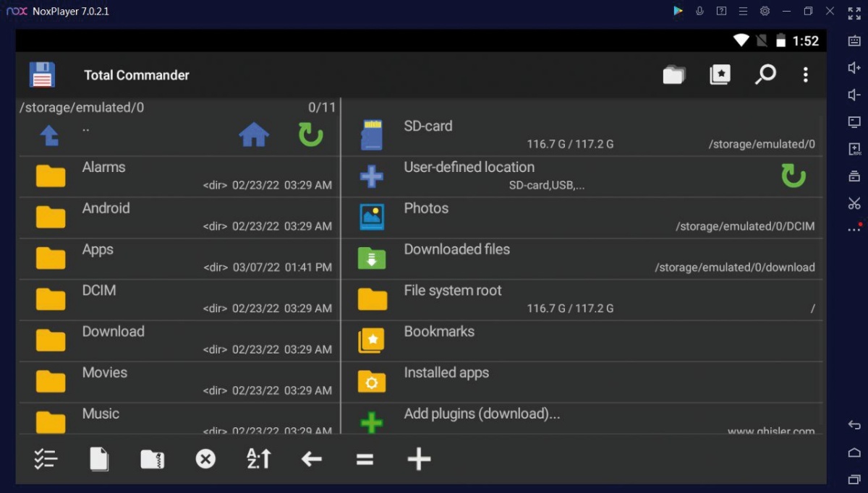Click the new file page icon in bottom toolbar
Screen dimensions: 868x493
pos(99,459)
